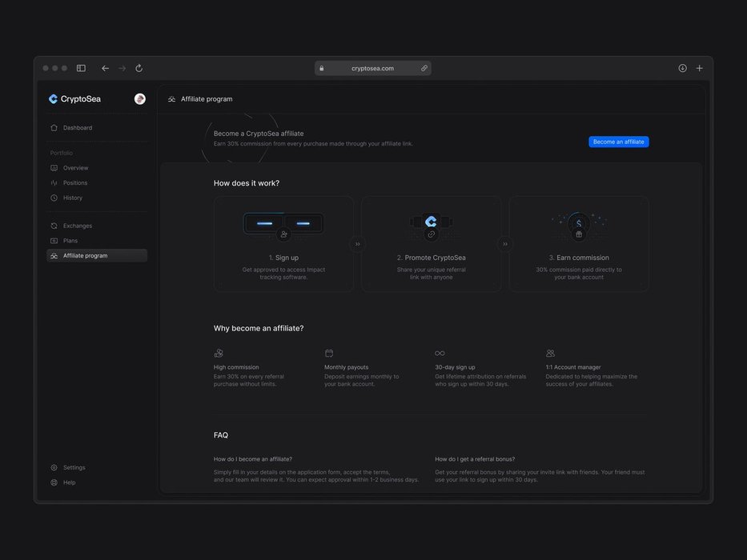Open the Dashboard sidebar item
The width and height of the screenshot is (747, 560).
(x=77, y=128)
